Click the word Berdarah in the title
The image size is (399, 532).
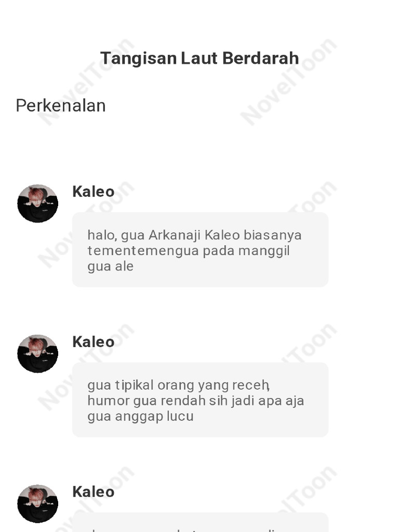coord(261,58)
